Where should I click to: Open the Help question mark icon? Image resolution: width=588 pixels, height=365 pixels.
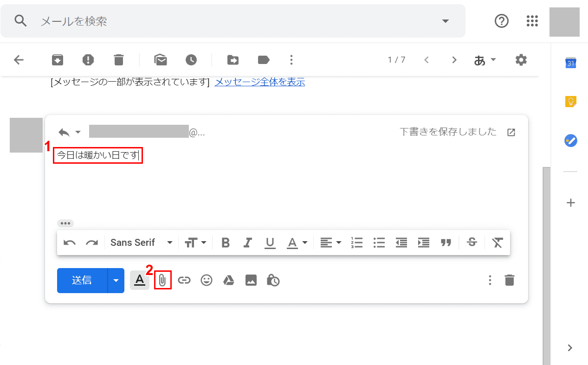(502, 21)
